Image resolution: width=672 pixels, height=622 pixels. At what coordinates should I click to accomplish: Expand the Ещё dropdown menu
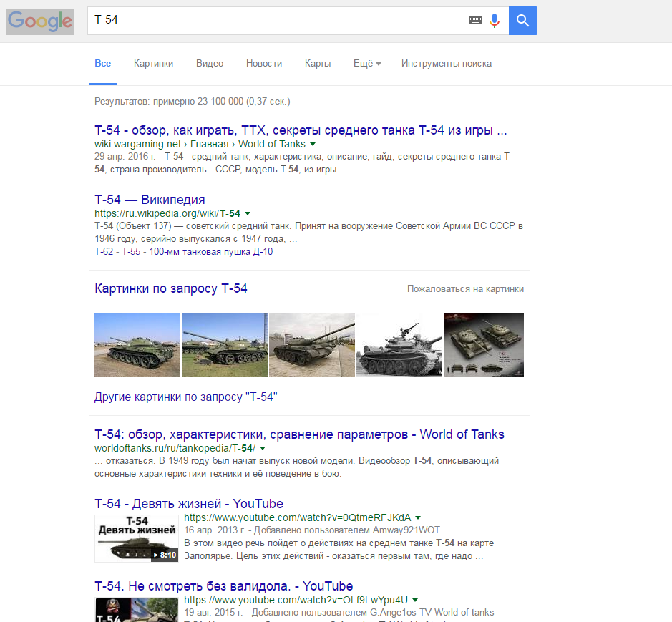point(367,64)
